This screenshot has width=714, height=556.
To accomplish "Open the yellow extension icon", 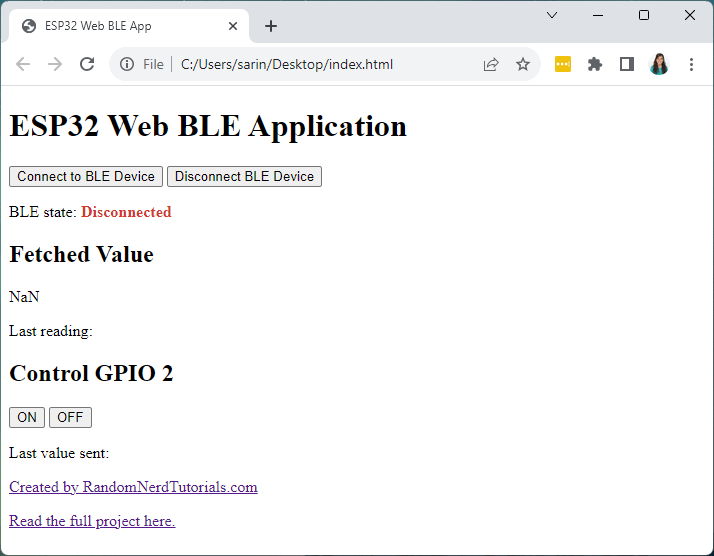I will click(563, 64).
